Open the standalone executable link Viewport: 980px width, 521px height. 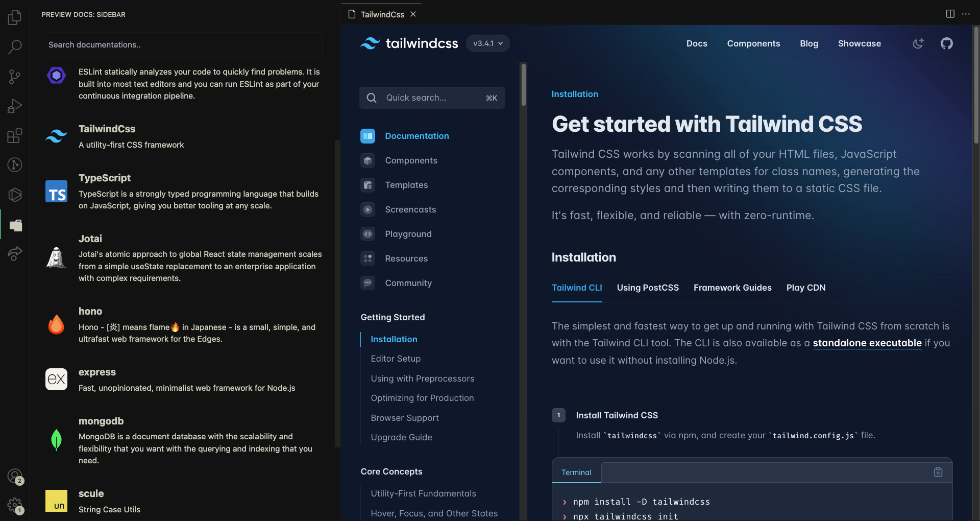coord(867,343)
